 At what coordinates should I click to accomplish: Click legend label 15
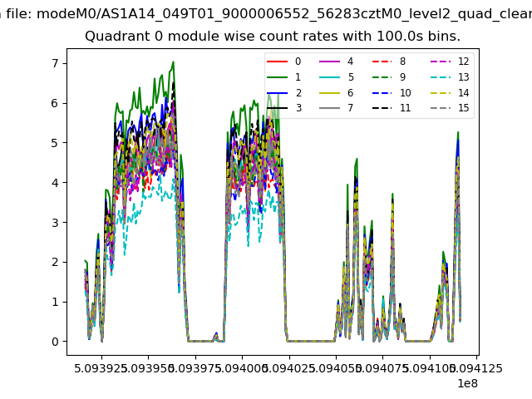463,108
